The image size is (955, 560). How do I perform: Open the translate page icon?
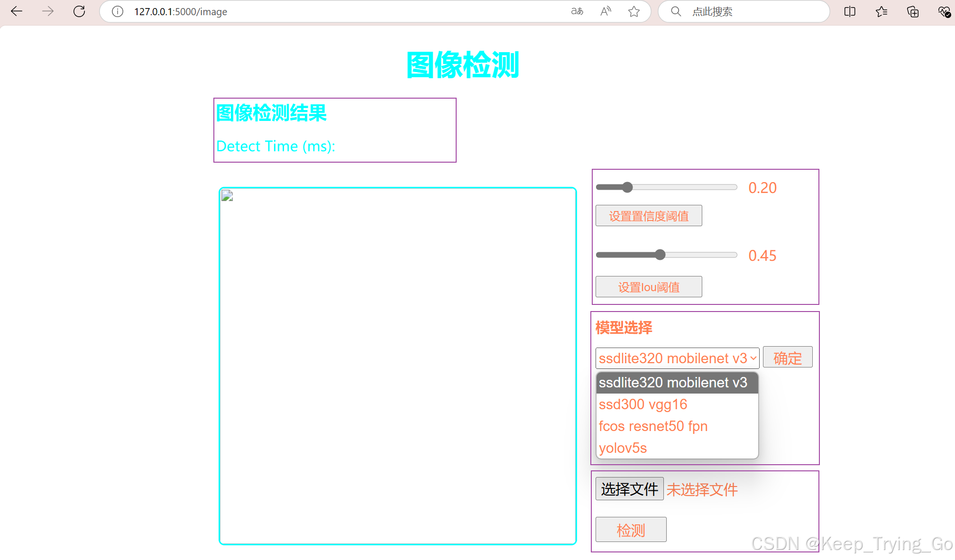[x=577, y=11]
